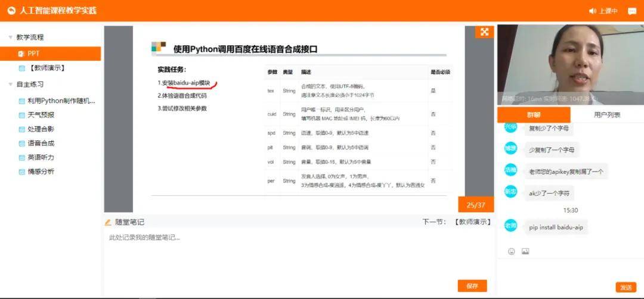Click the 随堂笔记 heading
This screenshot has width=644, height=299.
pos(129,222)
